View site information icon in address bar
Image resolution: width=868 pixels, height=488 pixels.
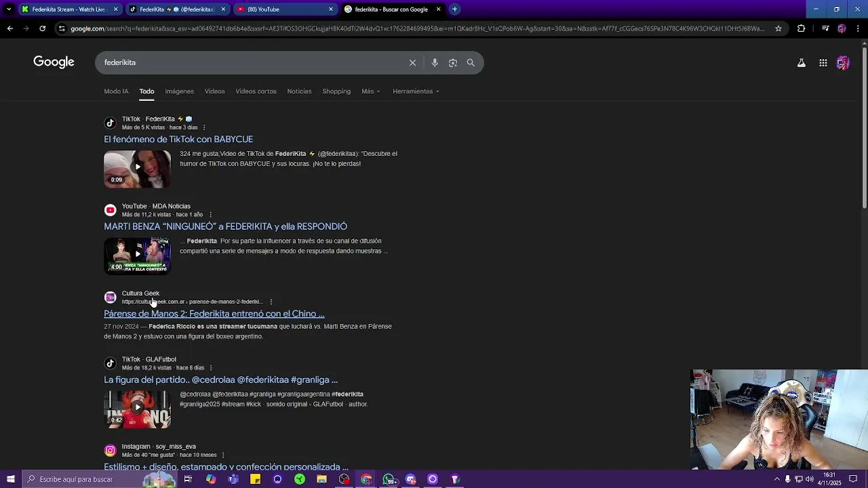[62, 28]
